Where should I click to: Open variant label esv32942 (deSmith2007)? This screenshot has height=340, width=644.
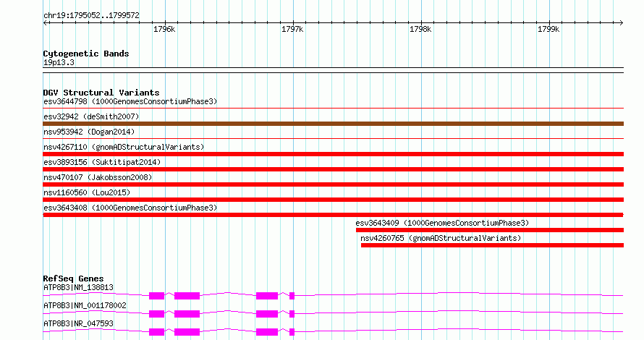91,116
